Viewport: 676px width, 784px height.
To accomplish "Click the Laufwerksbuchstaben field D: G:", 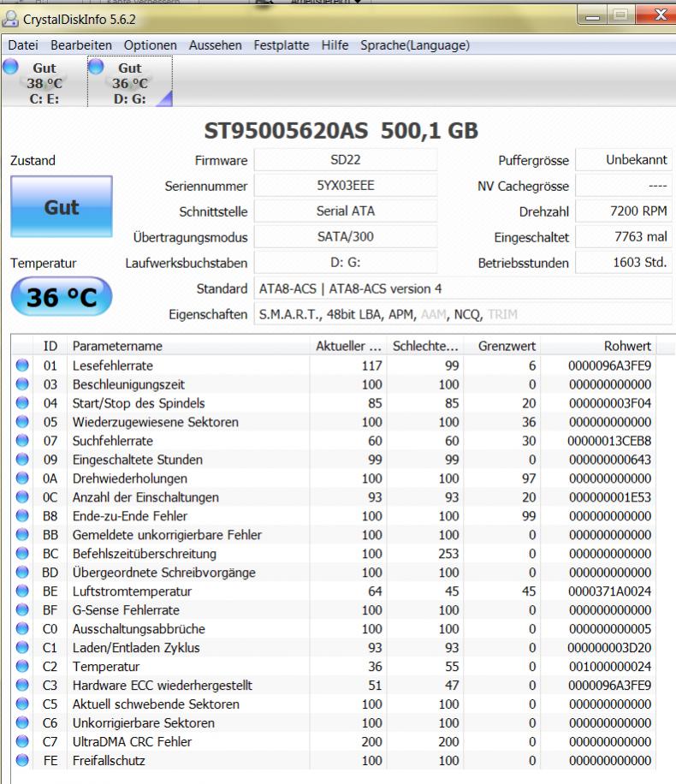I will pos(346,263).
